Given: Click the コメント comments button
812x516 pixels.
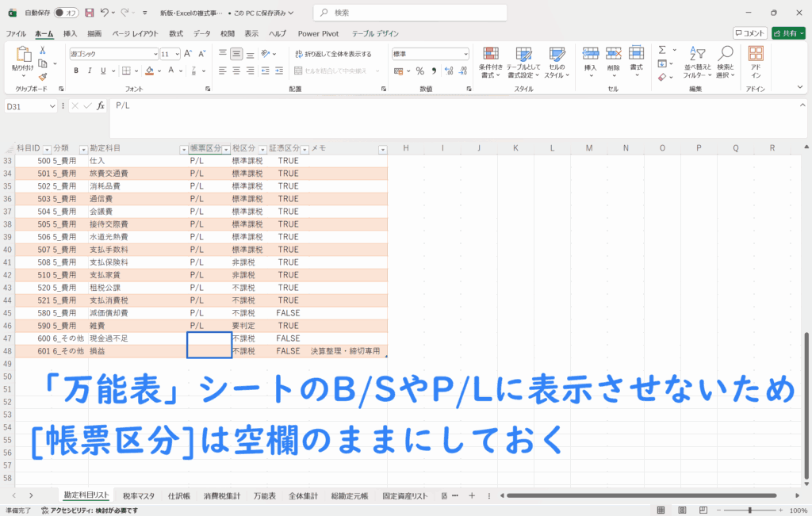Looking at the screenshot, I should pyautogui.click(x=749, y=33).
